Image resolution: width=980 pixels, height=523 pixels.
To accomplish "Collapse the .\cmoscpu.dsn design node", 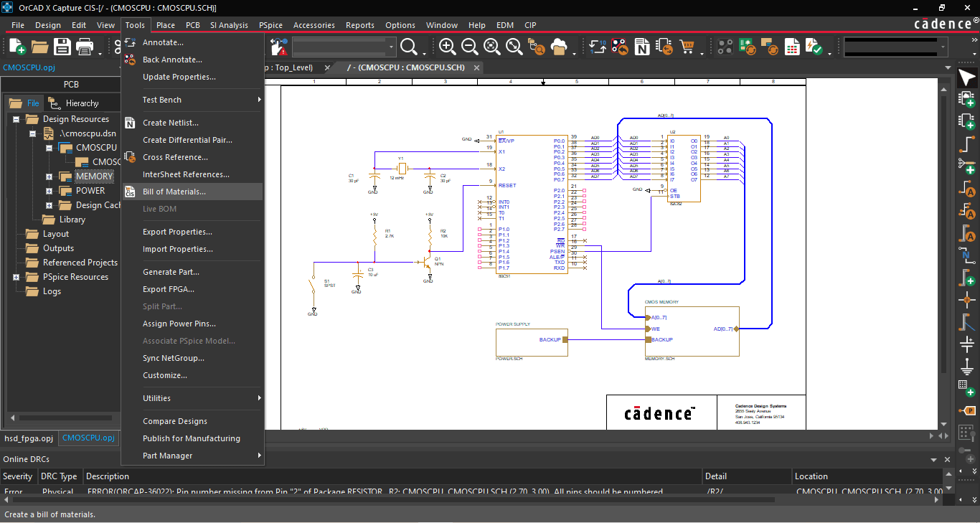I will pos(32,133).
